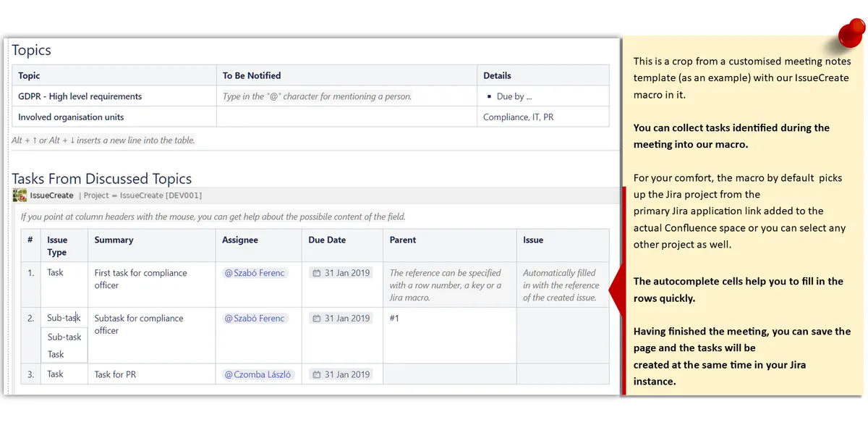Click row number '2.' in the tasks table
This screenshot has height=425, width=868.
[x=30, y=318]
